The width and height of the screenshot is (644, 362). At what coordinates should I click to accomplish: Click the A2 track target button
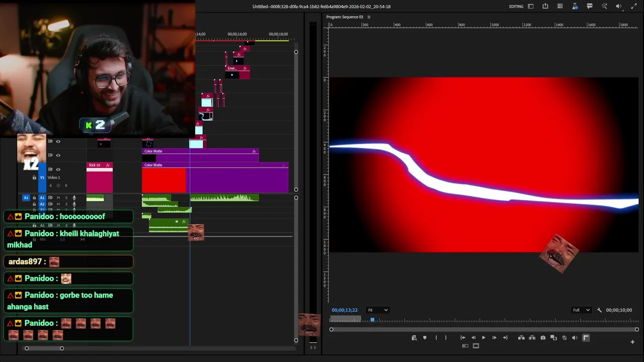[42, 204]
